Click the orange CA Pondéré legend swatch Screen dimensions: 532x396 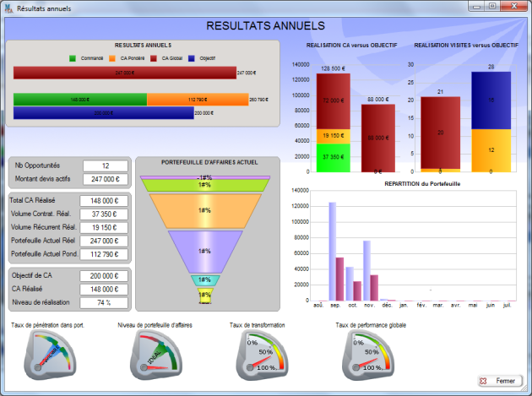pos(112,58)
